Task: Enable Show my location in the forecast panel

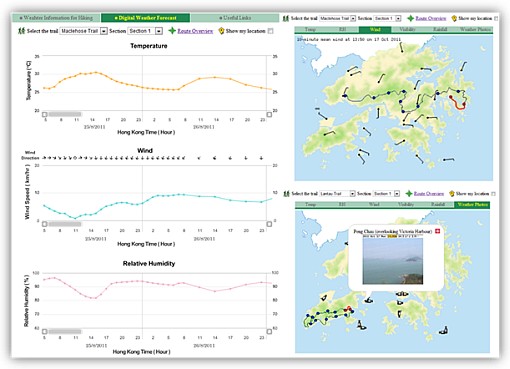Action: tap(271, 31)
